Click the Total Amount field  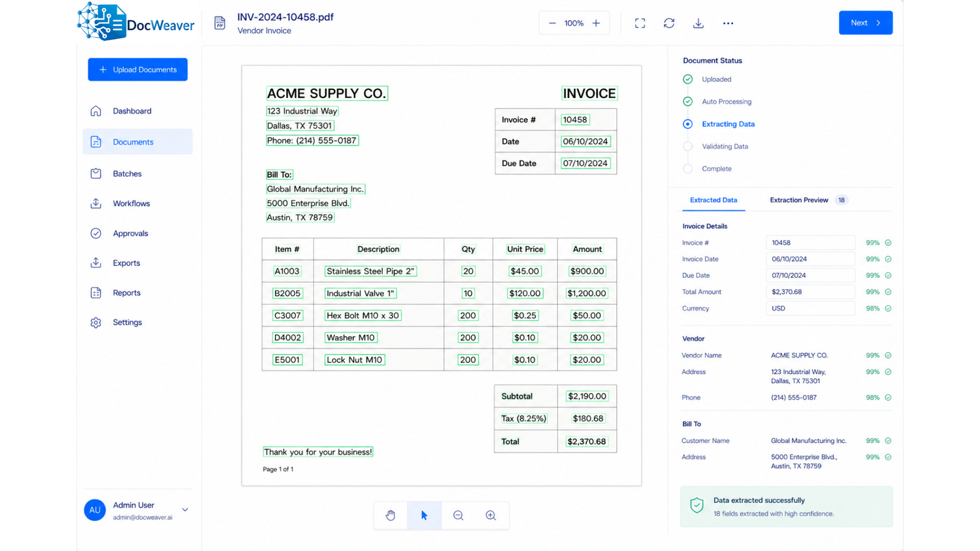point(810,292)
